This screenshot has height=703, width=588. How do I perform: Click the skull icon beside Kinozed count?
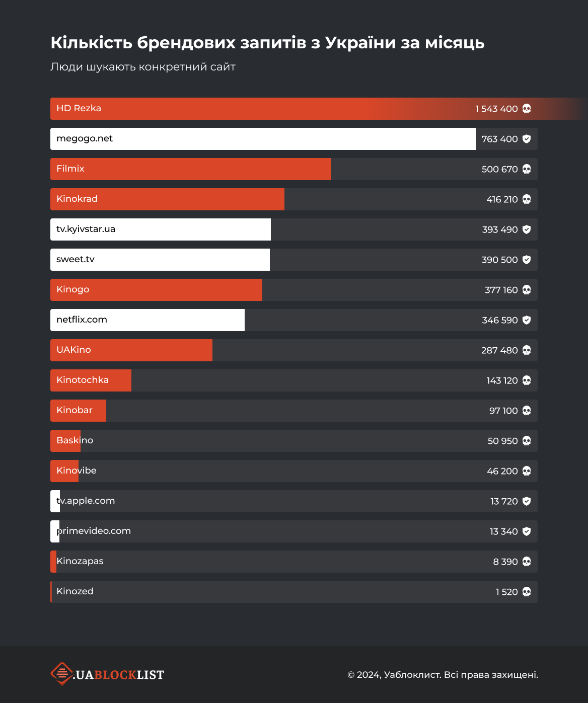pos(527,592)
